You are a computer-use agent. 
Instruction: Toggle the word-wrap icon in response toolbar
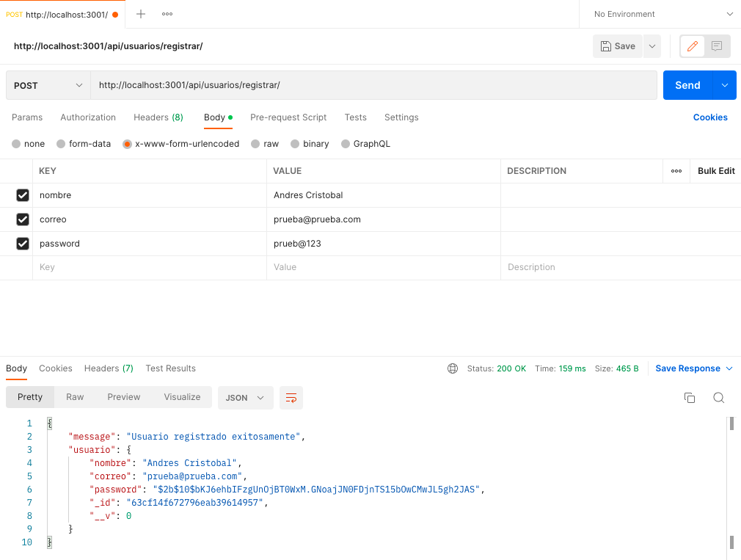[291, 398]
